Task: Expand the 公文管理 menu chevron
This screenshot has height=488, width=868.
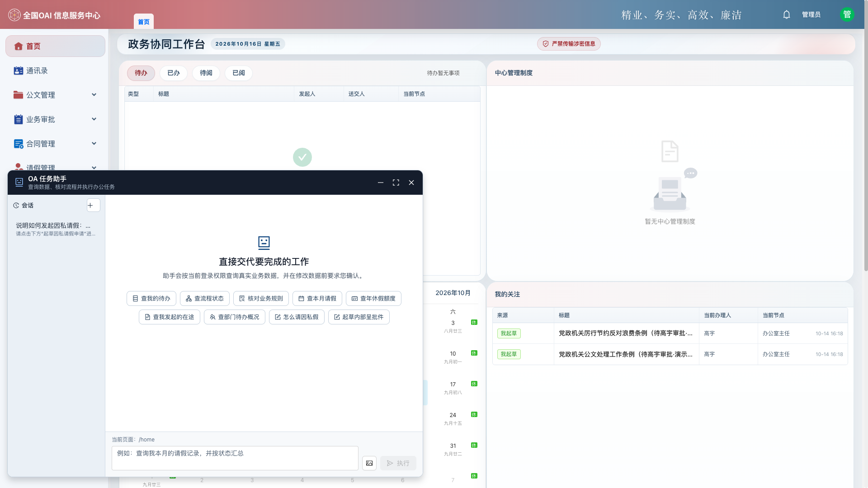Action: point(94,95)
